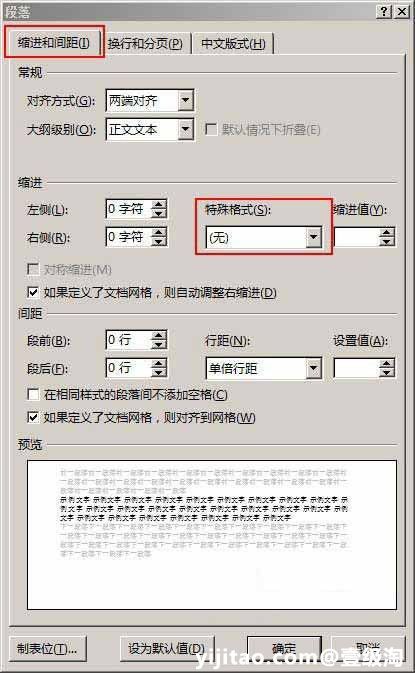Viewport: 415px width, 673px height.
Task: Decrease left indent with down arrow
Action: point(159,214)
